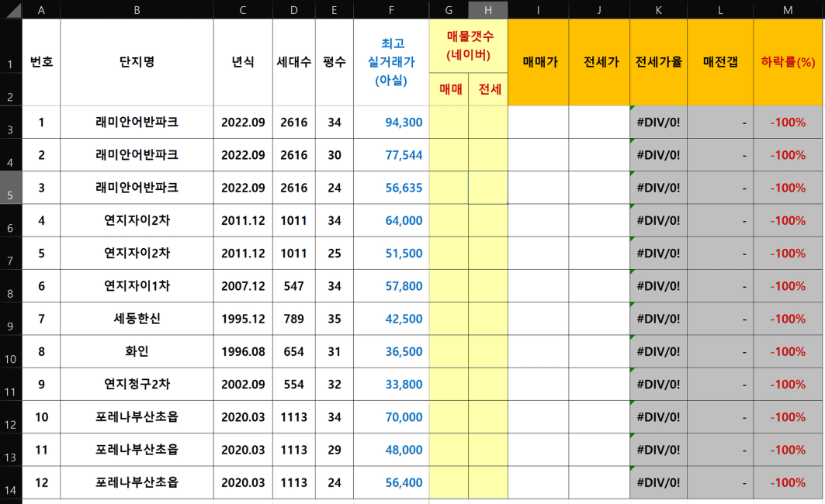825x504 pixels.
Task: Click the #DIV/0! cell in 세둥한신 row
Action: 658,319
